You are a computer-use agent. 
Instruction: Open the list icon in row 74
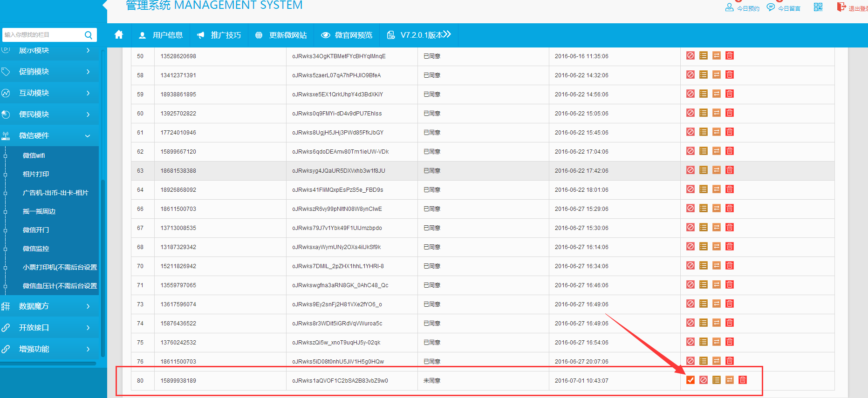pyautogui.click(x=704, y=323)
